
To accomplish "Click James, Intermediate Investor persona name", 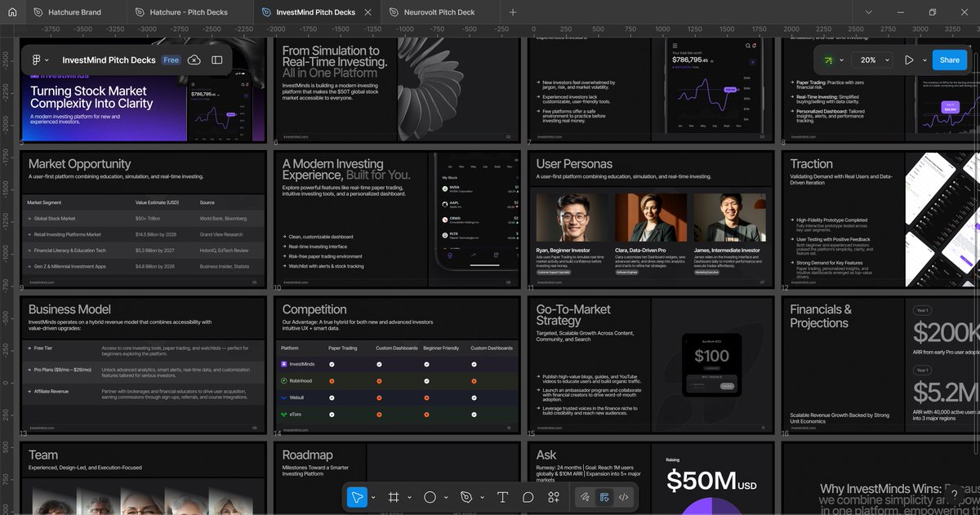I will [x=728, y=251].
